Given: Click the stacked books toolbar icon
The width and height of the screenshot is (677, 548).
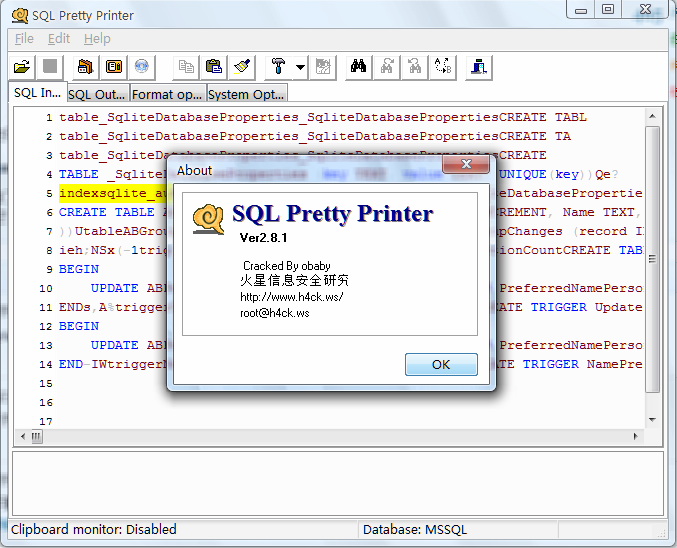Looking at the screenshot, I should (x=85, y=67).
